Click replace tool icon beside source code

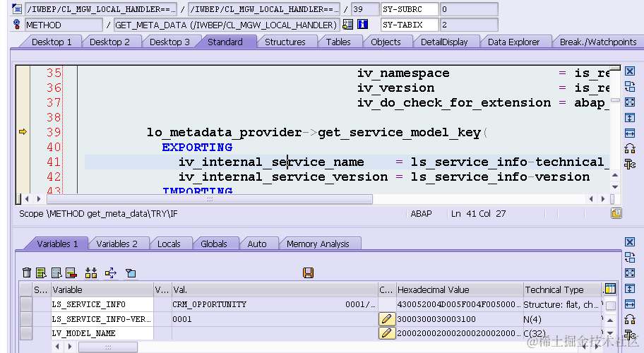(x=630, y=148)
